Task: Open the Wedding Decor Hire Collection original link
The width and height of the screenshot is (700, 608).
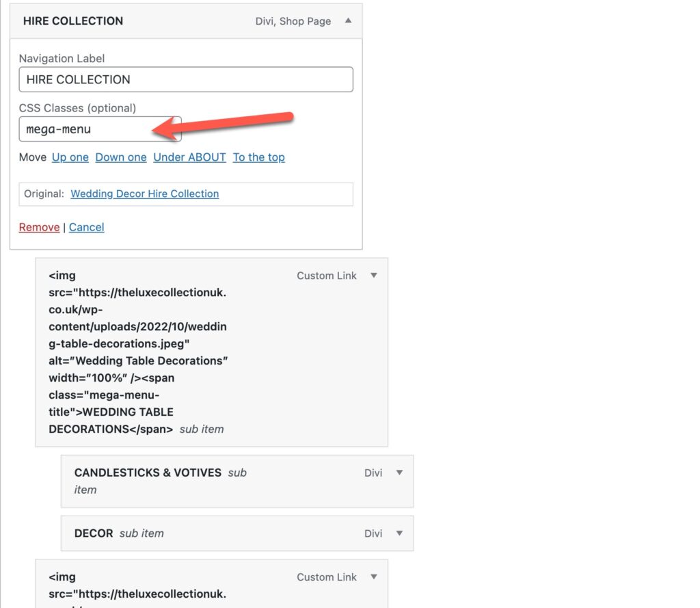Action: (x=144, y=194)
